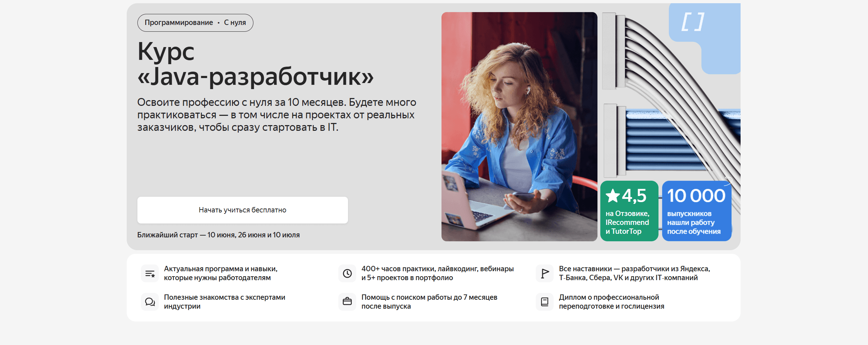Click the flag icon beside Все наставники
The width and height of the screenshot is (868, 345).
coord(545,273)
